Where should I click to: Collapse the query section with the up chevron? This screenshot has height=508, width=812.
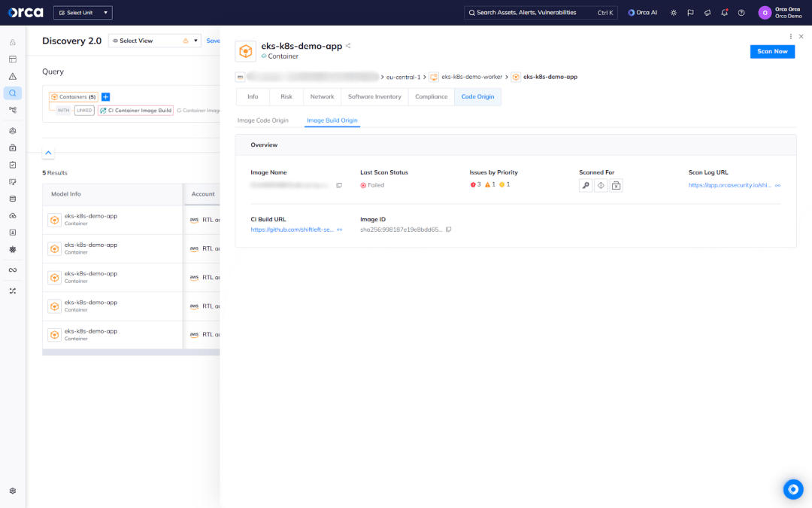point(48,153)
